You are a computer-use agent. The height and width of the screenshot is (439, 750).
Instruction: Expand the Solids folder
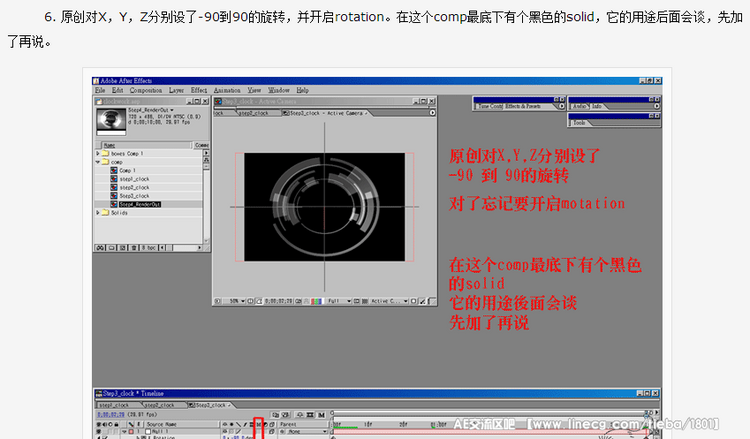click(x=98, y=213)
